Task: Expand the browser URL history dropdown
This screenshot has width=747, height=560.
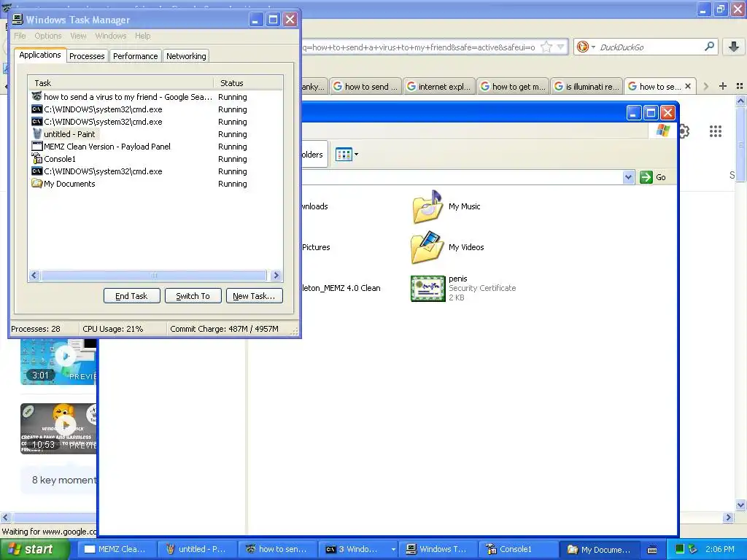Action: coord(561,47)
